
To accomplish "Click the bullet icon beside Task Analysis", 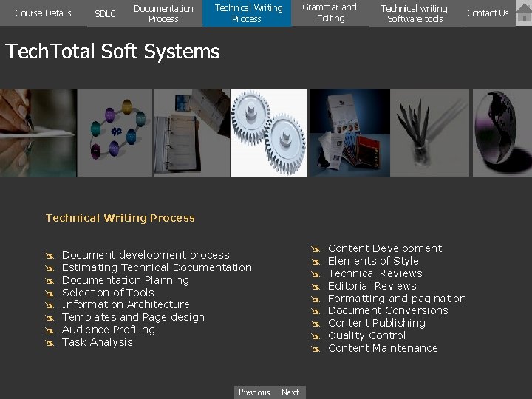I will pos(50,343).
